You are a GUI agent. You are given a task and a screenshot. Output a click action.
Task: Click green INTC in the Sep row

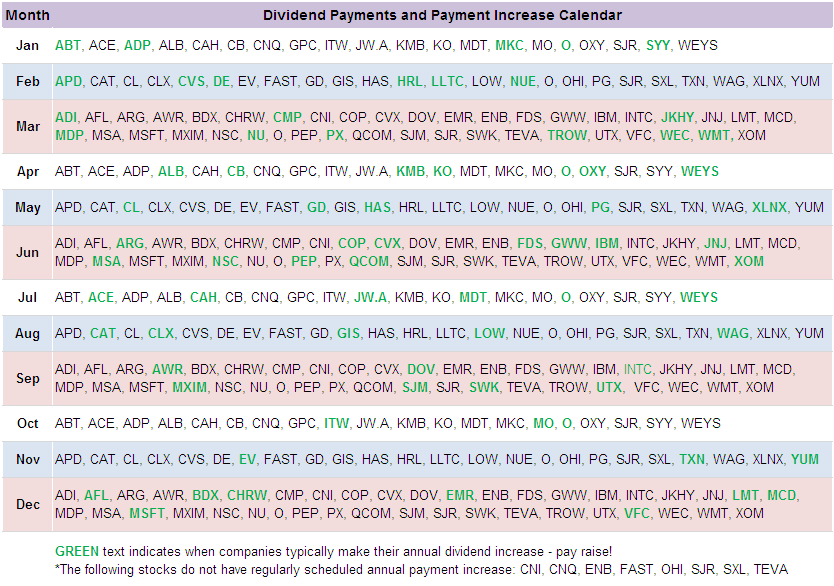[x=637, y=369]
